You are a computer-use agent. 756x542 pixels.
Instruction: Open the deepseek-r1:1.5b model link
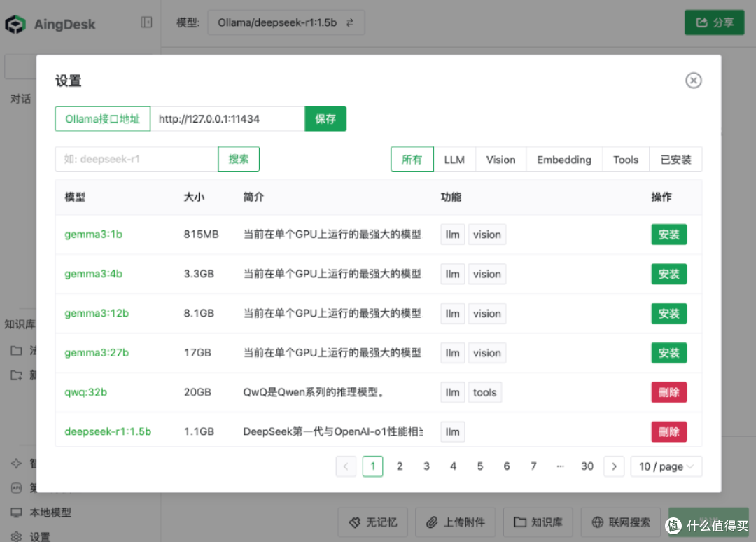tap(108, 431)
